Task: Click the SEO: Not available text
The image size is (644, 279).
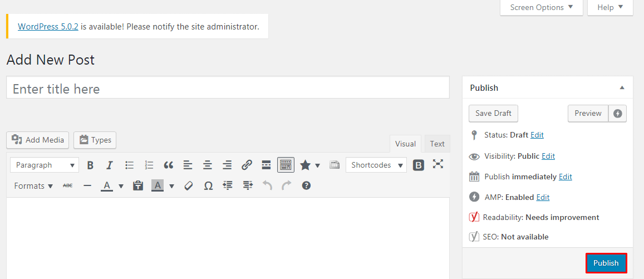Action: (x=517, y=237)
